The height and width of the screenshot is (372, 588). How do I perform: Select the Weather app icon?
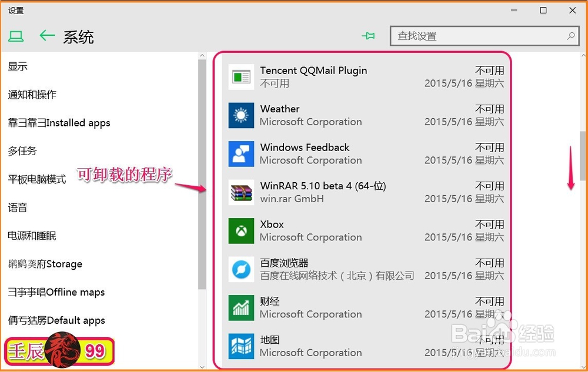(x=240, y=115)
